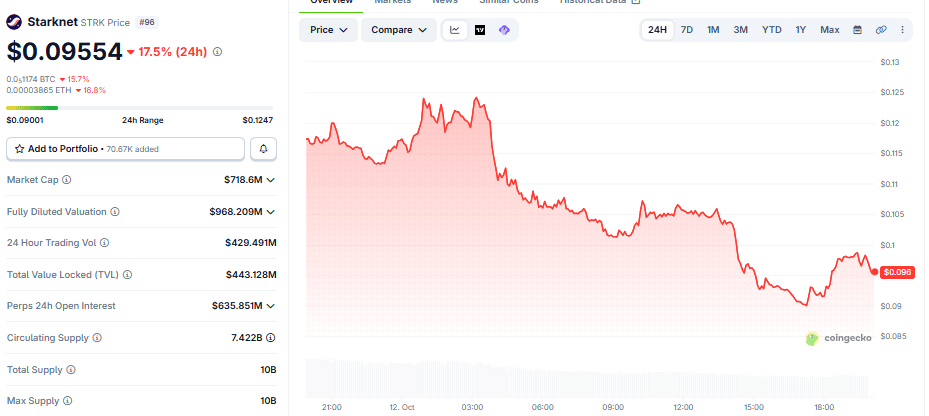Click info icon beside 7.422B value
The image size is (929, 416).
(x=271, y=338)
